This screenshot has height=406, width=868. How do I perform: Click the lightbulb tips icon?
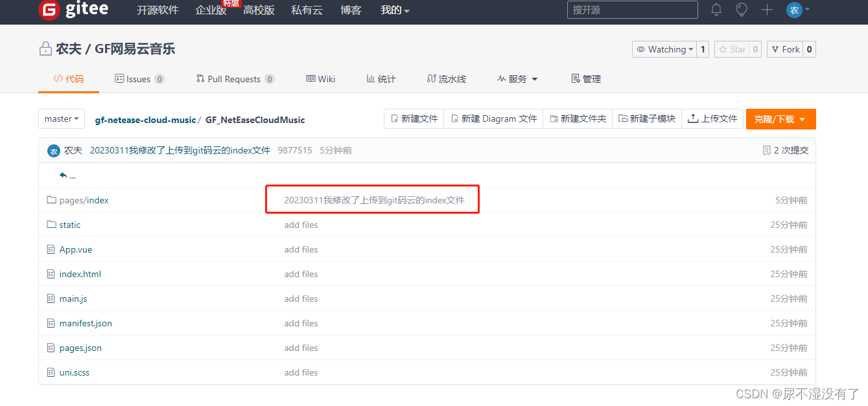[x=742, y=10]
